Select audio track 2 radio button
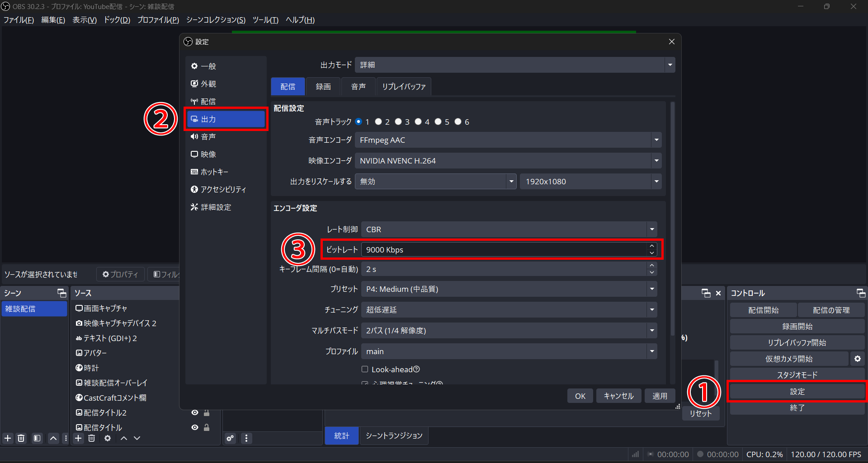Viewport: 868px width, 463px height. [378, 122]
